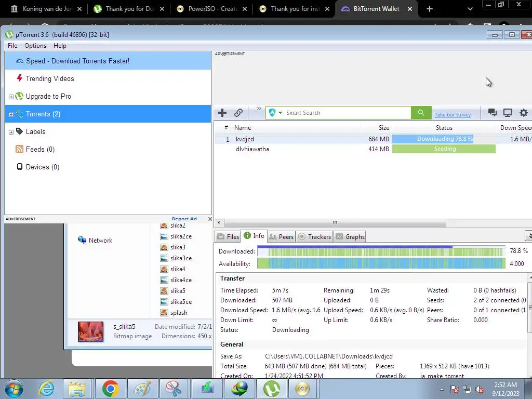Screen dimensions: 532x399
Task: Expand the Upgrade to Pro node
Action: [11, 97]
